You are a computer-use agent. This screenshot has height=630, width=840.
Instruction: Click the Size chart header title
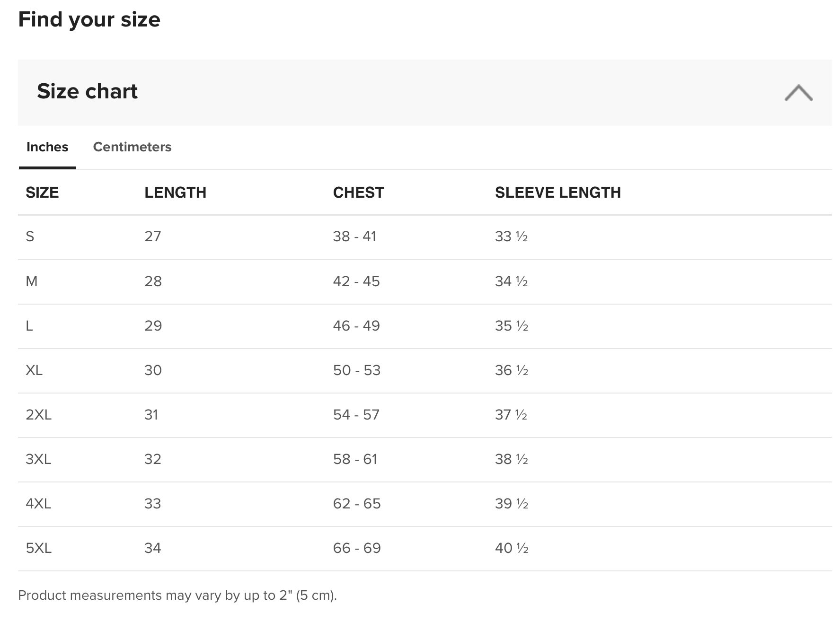click(x=87, y=91)
